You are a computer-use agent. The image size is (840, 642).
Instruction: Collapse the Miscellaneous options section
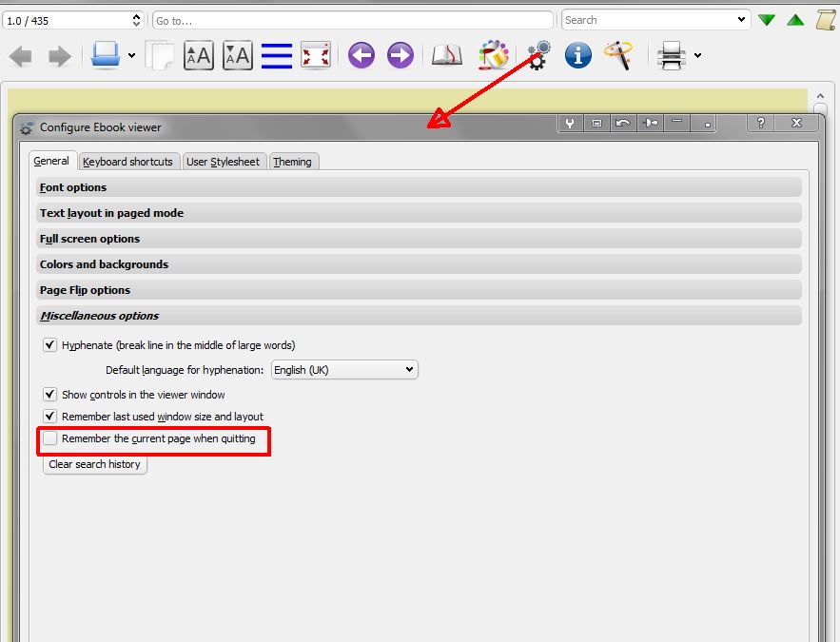pos(419,316)
